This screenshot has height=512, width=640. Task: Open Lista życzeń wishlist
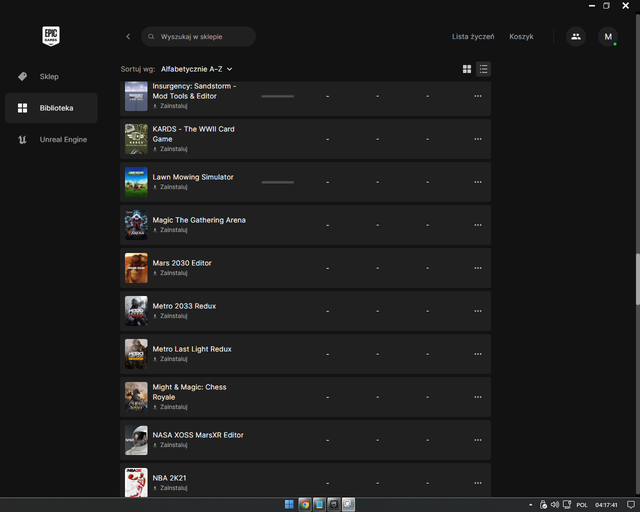point(473,36)
